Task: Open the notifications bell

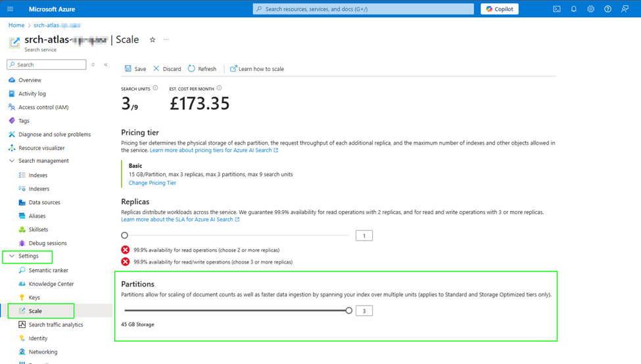Action: pyautogui.click(x=574, y=9)
